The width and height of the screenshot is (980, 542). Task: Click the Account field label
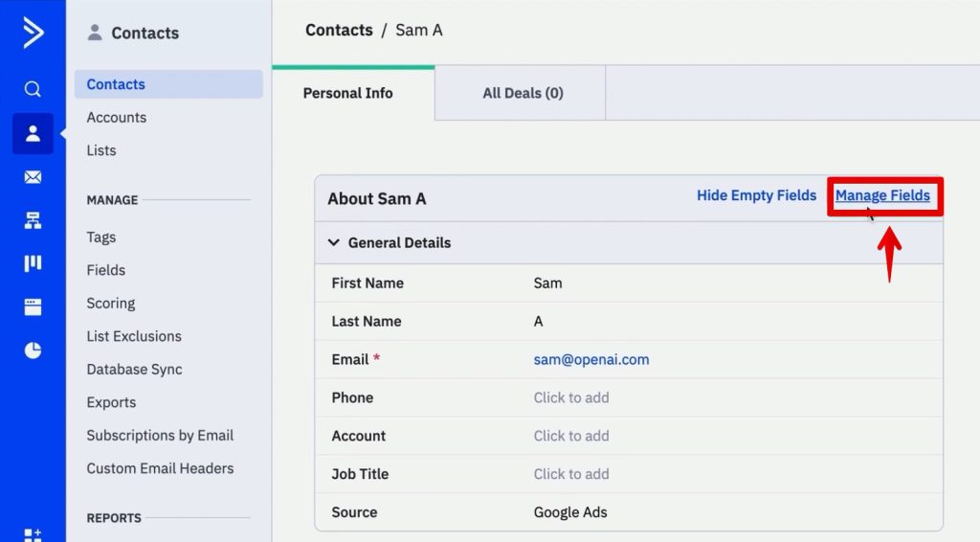point(359,436)
